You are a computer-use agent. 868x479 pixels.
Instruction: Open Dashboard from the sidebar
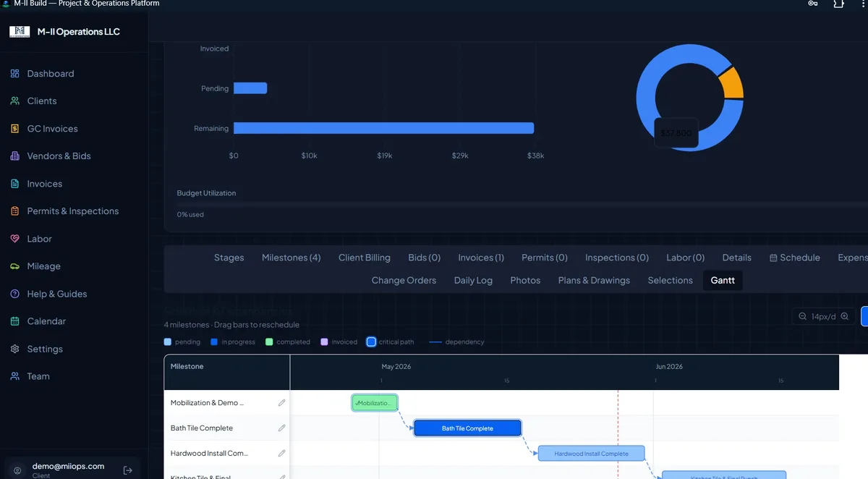point(50,74)
